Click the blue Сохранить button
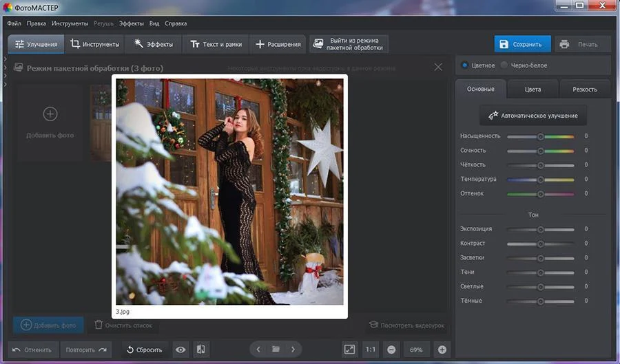 [x=522, y=44]
